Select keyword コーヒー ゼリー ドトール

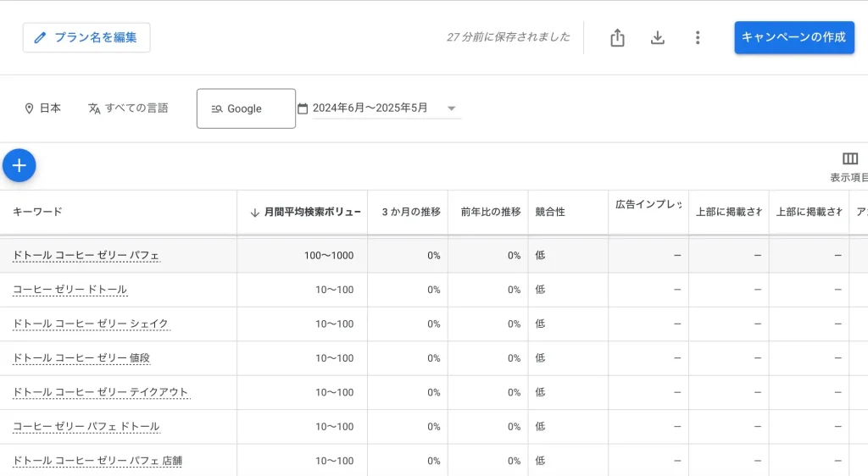coord(70,290)
